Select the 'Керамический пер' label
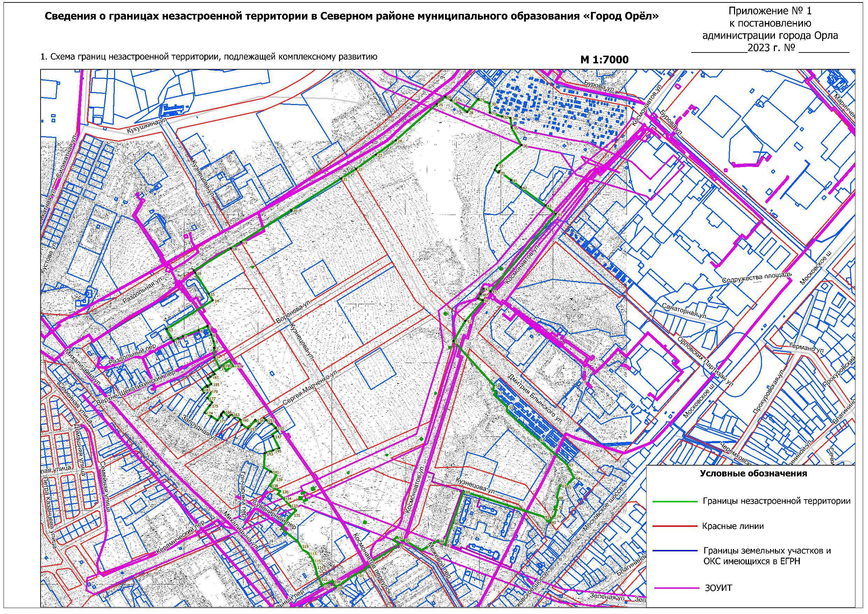This screenshot has width=868, height=614. [x=180, y=538]
